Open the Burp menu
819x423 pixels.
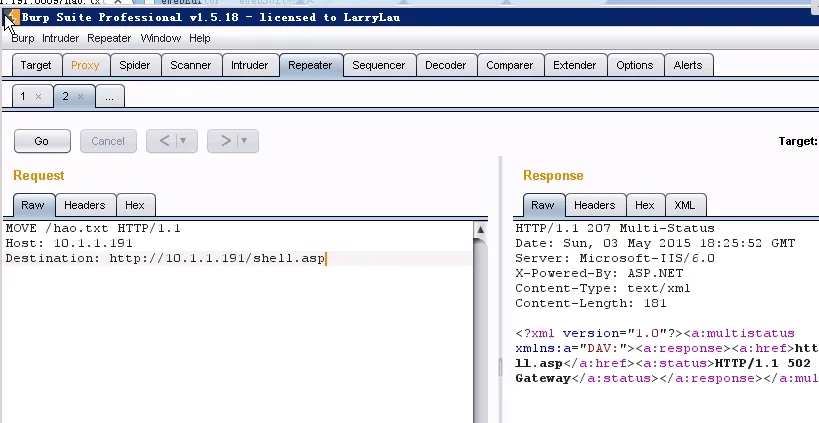tap(22, 38)
